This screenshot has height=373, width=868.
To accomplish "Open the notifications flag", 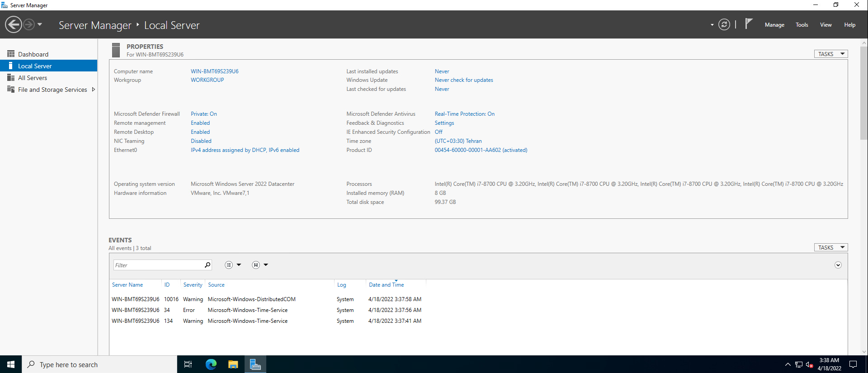I will tap(749, 24).
